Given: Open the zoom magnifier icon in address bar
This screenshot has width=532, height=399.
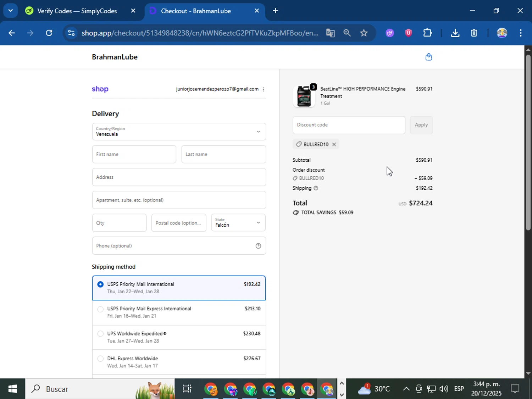Looking at the screenshot, I should (x=347, y=33).
